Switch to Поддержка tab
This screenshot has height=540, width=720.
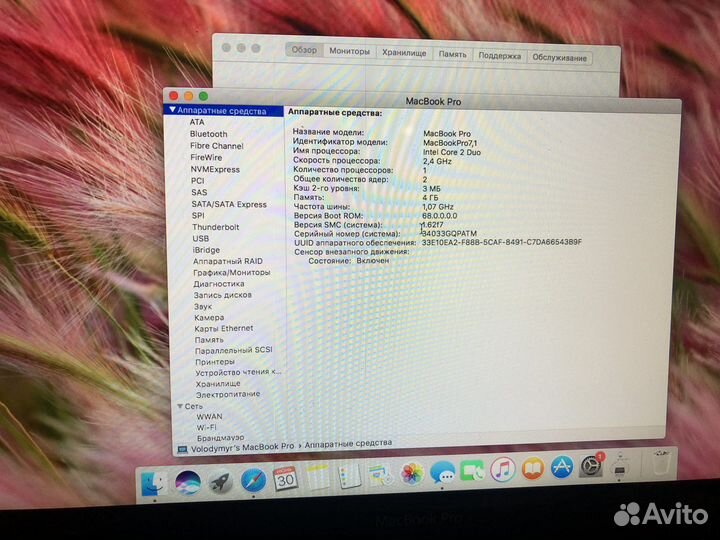500,56
